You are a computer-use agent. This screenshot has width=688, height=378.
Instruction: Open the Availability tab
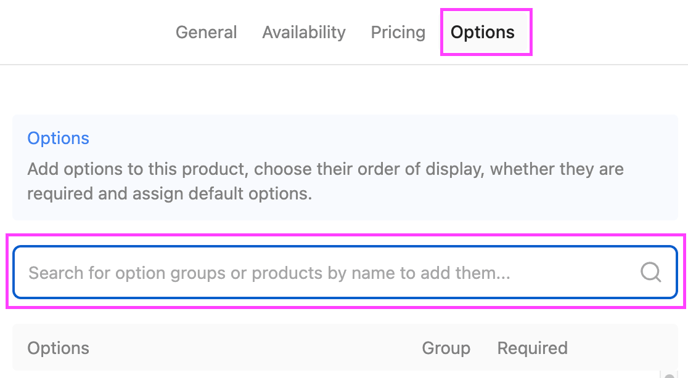(x=304, y=32)
